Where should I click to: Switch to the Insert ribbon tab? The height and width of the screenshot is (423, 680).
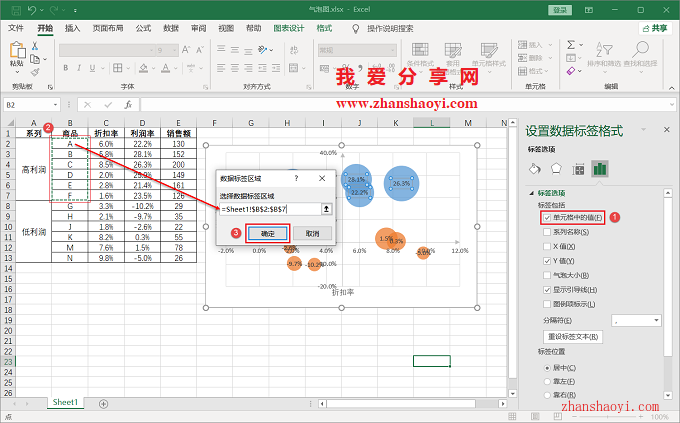[72, 28]
